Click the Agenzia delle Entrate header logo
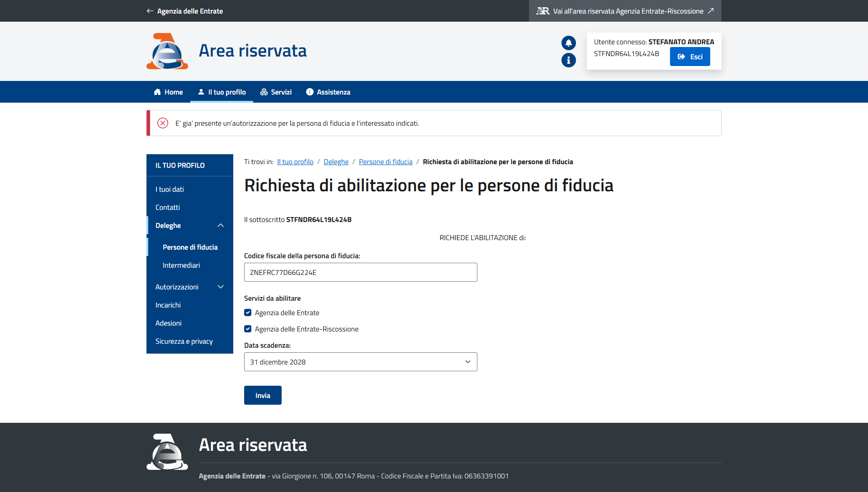 pyautogui.click(x=167, y=51)
